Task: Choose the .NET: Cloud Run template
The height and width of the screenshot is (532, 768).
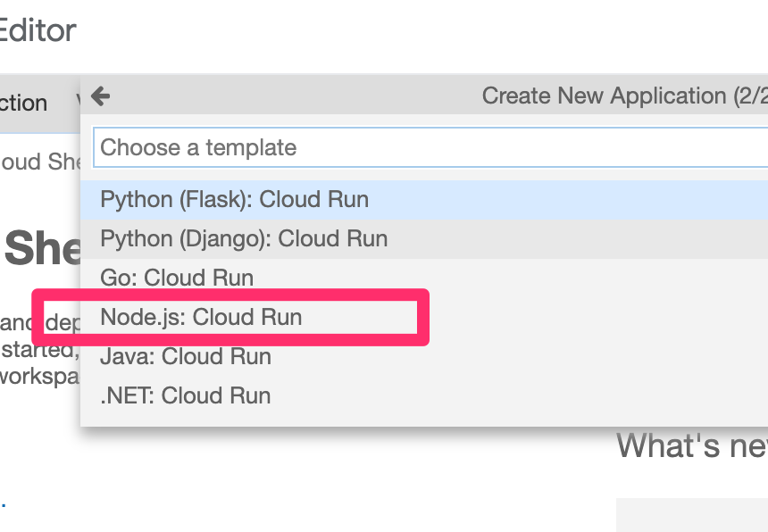Action: tap(424, 395)
